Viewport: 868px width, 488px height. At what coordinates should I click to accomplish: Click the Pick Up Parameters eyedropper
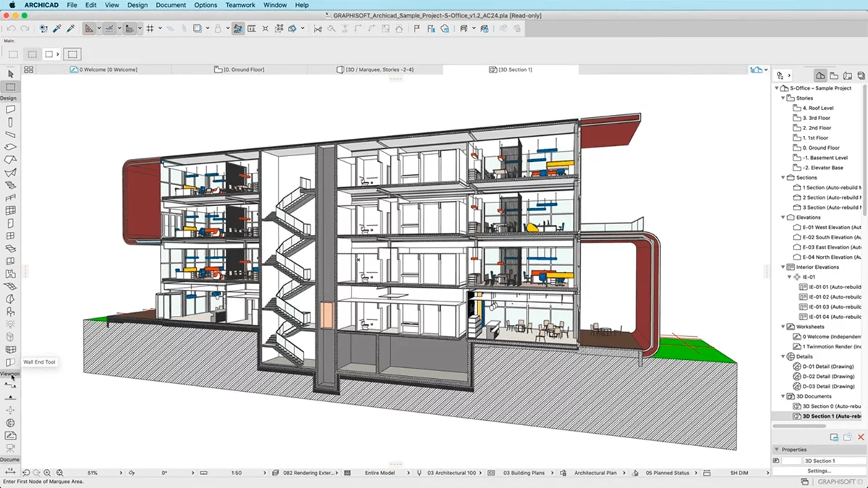pos(57,29)
